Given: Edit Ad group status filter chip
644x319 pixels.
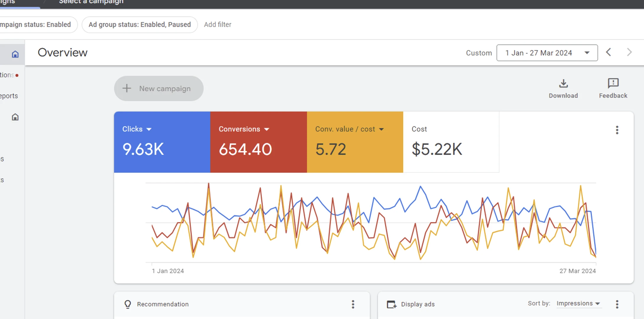Looking at the screenshot, I should 140,25.
